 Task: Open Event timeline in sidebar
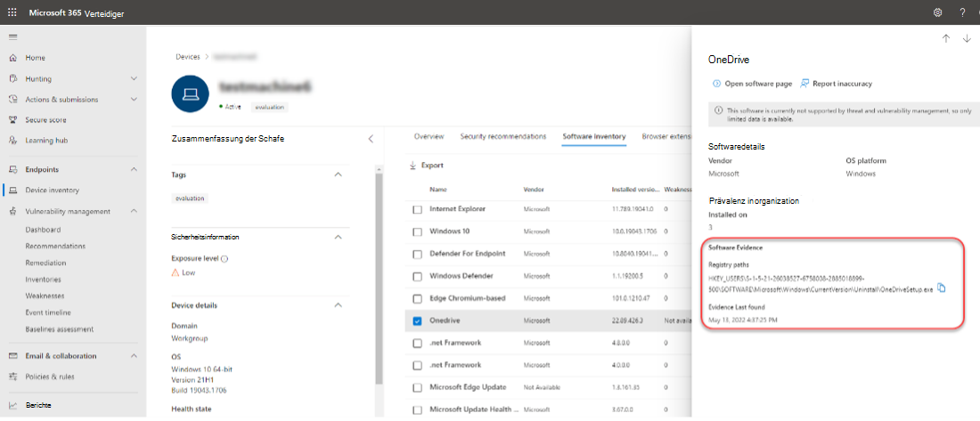point(48,312)
